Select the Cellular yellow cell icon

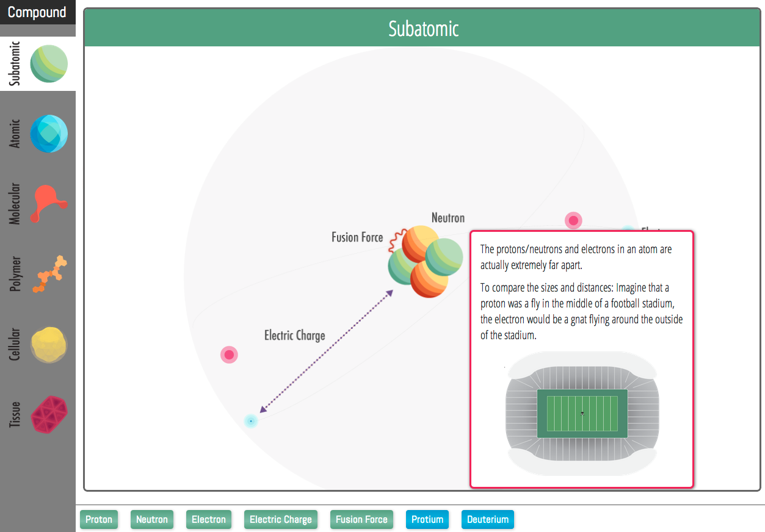click(x=49, y=344)
